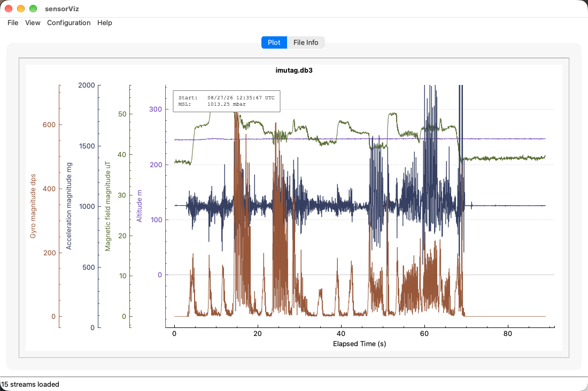Click the Start/MSL info box
Screen dimensions: 588x391
227,101
